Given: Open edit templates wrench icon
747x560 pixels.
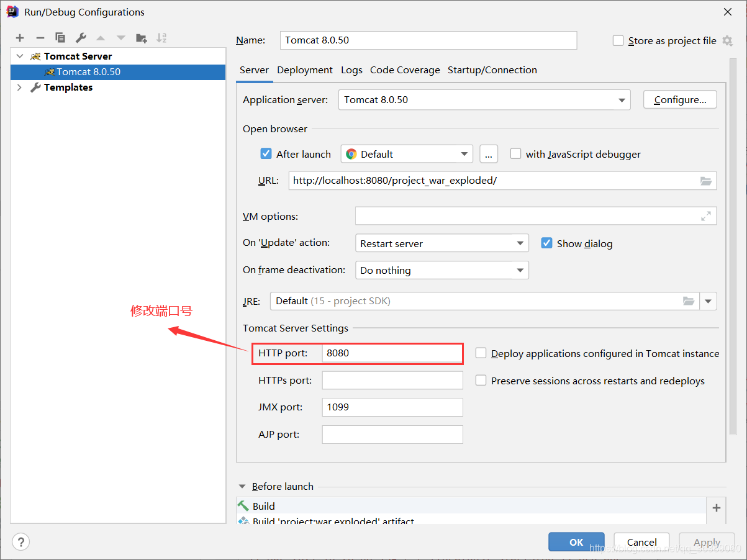Looking at the screenshot, I should pyautogui.click(x=81, y=38).
